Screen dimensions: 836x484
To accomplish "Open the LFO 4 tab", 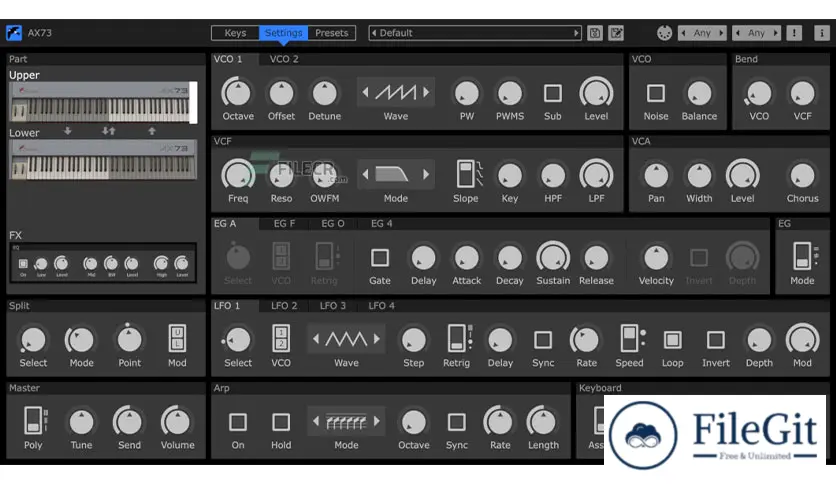I will [x=382, y=306].
